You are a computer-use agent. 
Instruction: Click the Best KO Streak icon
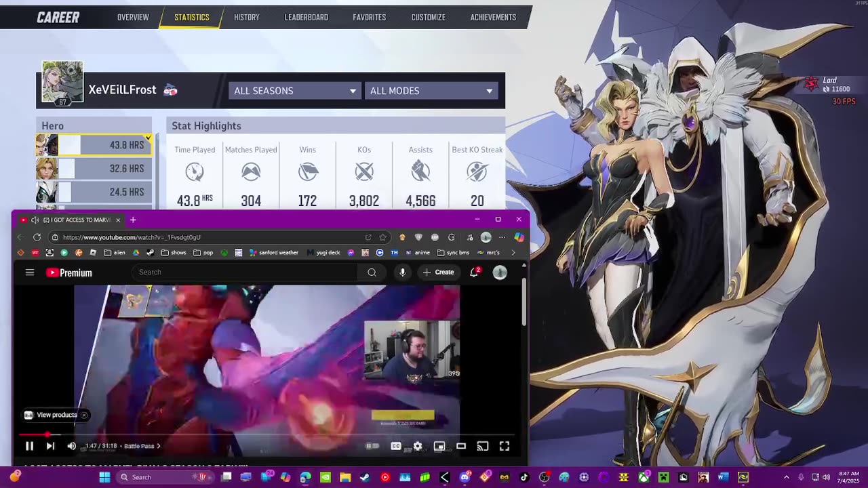477,172
